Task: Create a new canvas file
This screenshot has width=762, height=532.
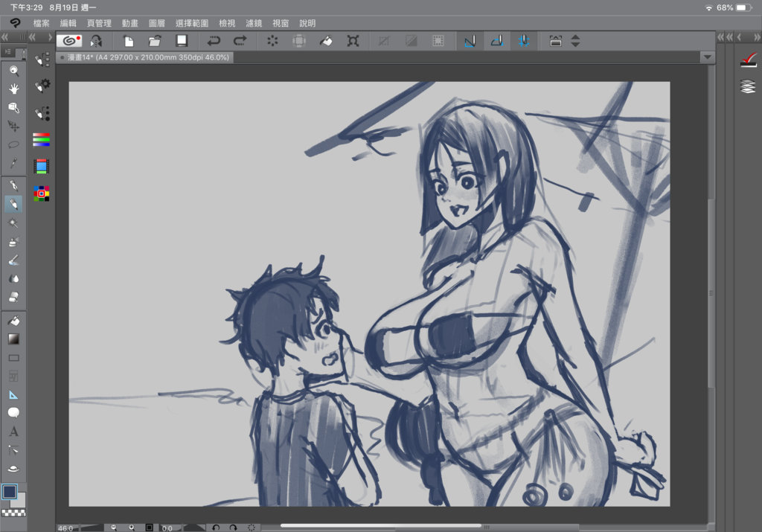Action: (x=128, y=42)
